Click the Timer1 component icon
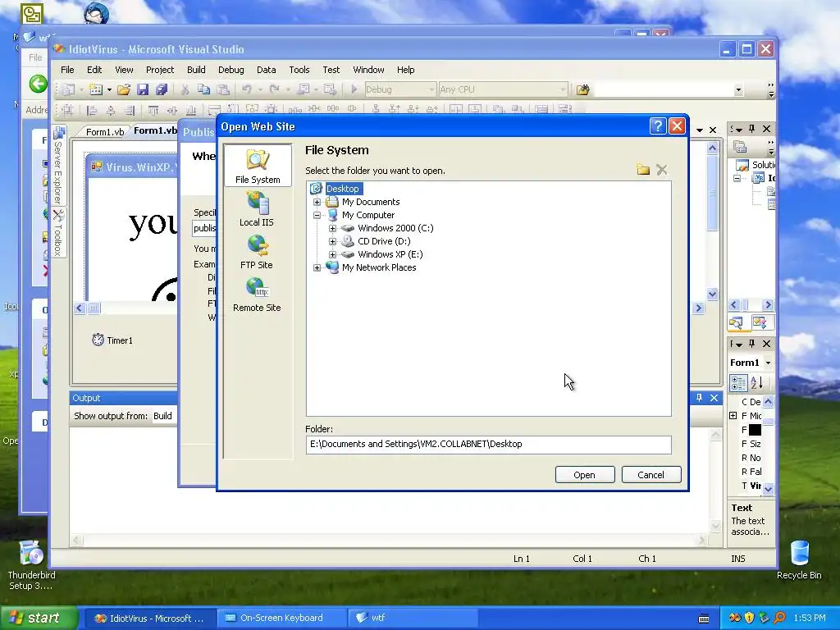Screen dimensions: 840x630 [98, 340]
